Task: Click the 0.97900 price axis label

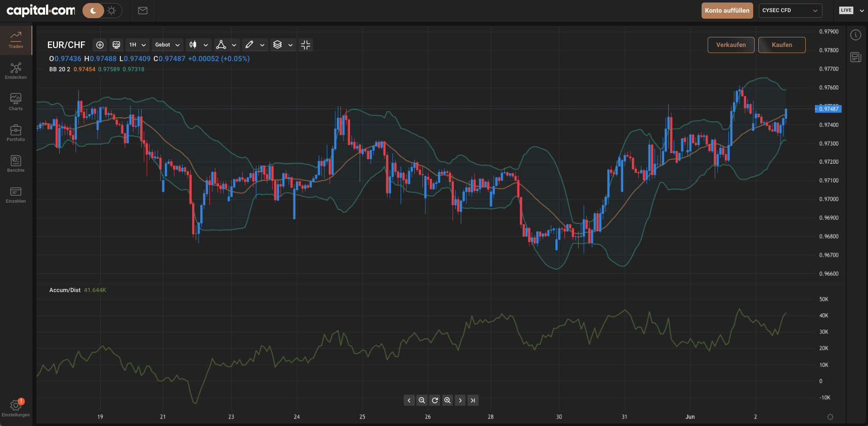Action: point(829,31)
